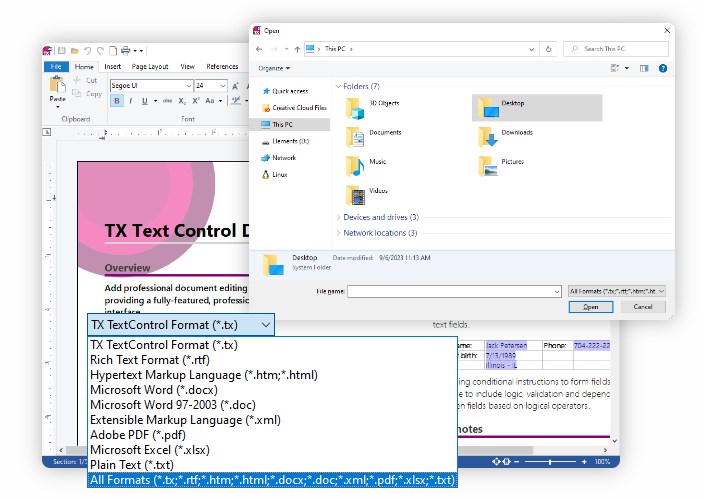Image resolution: width=703 pixels, height=501 pixels.
Task: Click the Copy icon in Clipboard group
Action: coord(77,93)
